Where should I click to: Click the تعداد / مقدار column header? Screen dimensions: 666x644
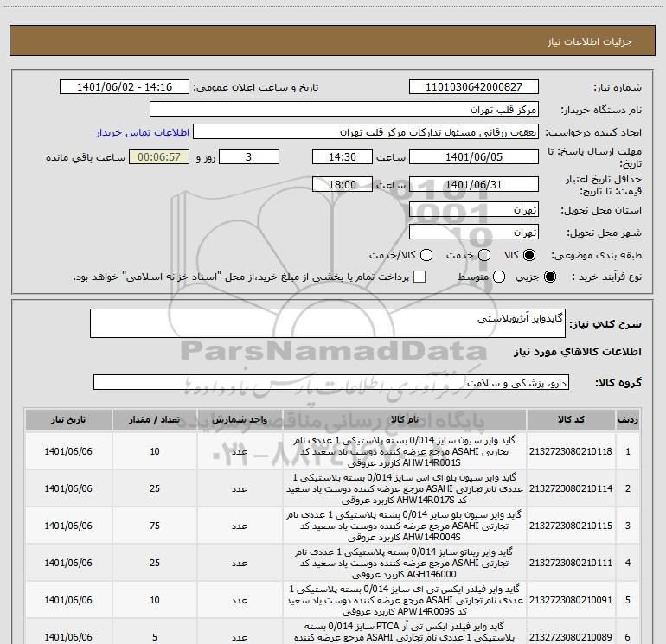(x=155, y=420)
